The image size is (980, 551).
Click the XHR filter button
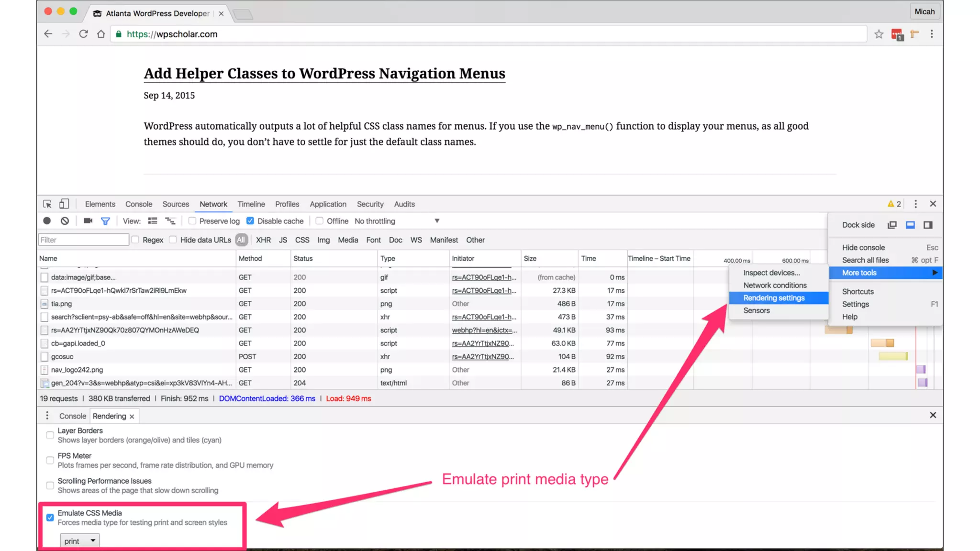coord(263,240)
